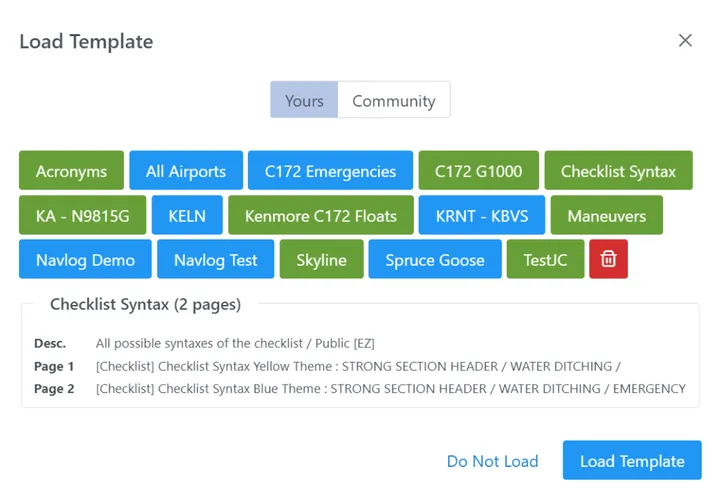Choose the Spruce Goose template
This screenshot has height=503, width=720.
[x=434, y=259]
